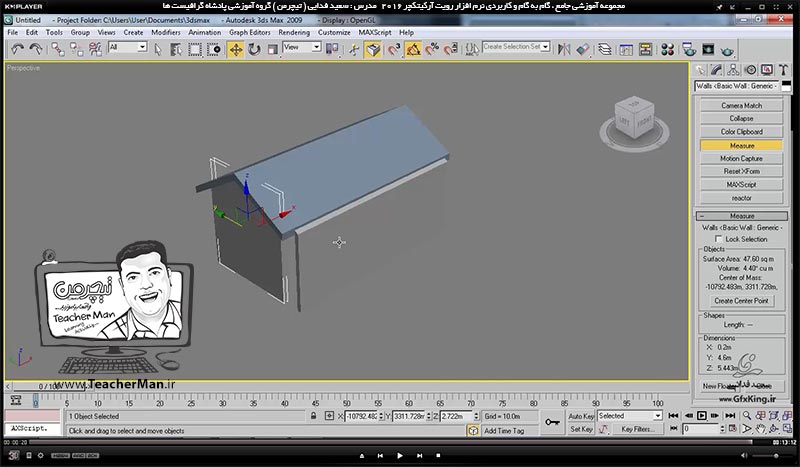Viewport: 800px width, 467px height.
Task: Switch to Utilities hammer tab
Action: 784,70
